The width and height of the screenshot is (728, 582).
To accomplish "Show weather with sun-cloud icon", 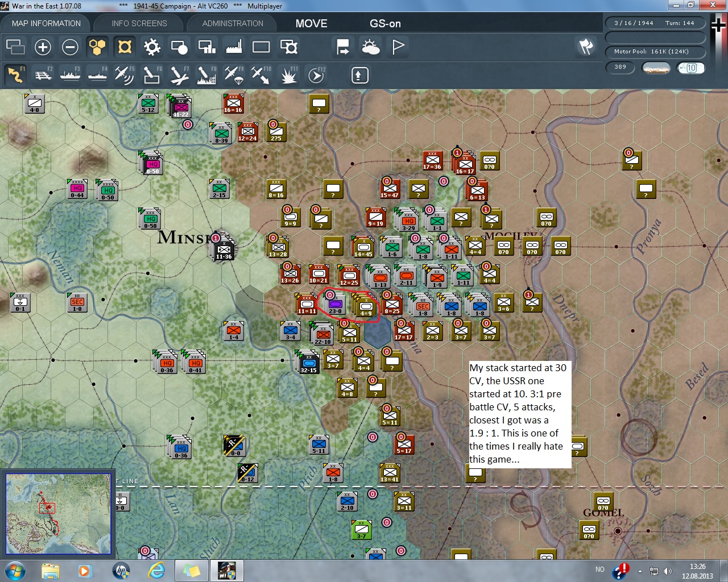I will coord(370,47).
